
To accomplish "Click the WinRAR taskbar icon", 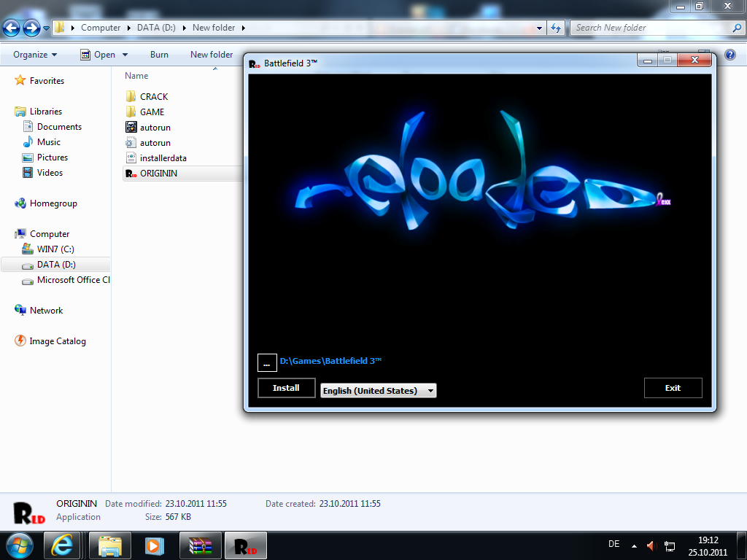I will tap(200, 545).
